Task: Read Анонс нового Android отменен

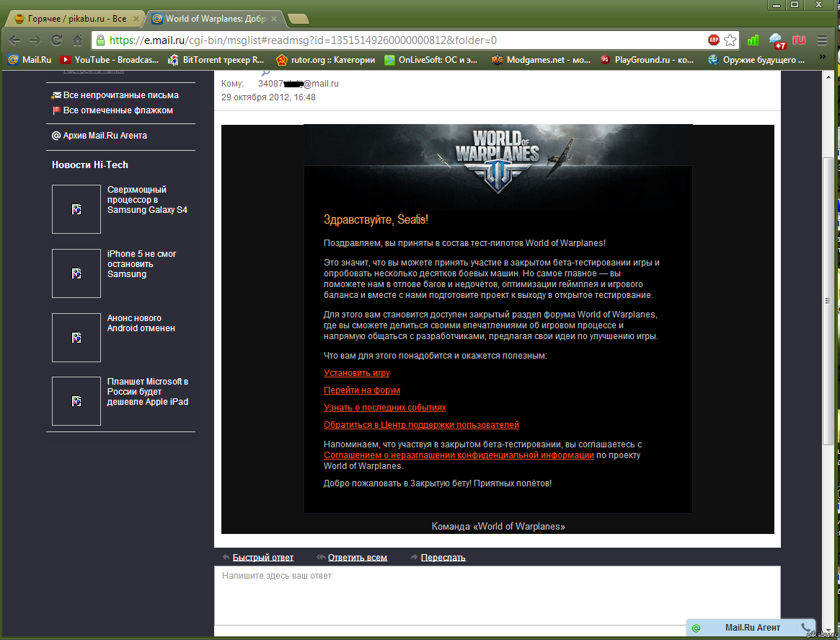Action: click(141, 323)
